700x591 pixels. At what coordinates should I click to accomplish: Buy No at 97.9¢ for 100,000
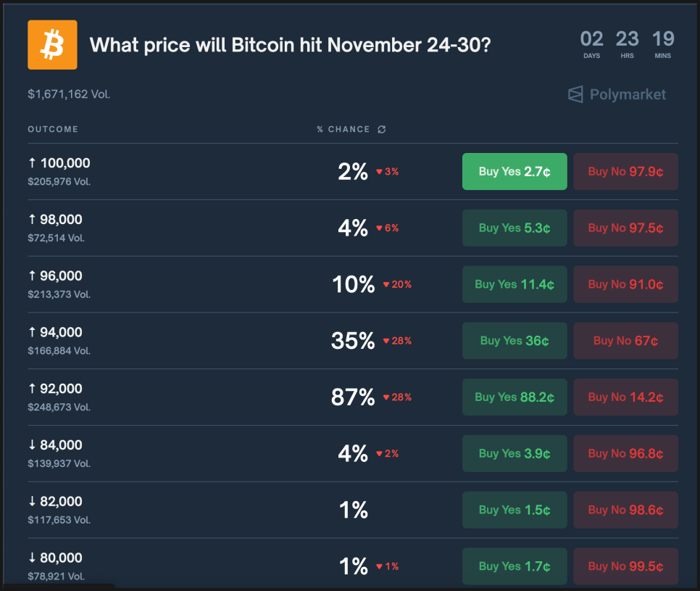[625, 172]
